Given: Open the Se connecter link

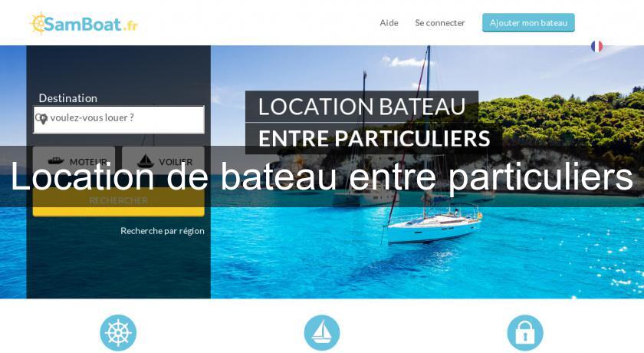Looking at the screenshot, I should tap(440, 23).
